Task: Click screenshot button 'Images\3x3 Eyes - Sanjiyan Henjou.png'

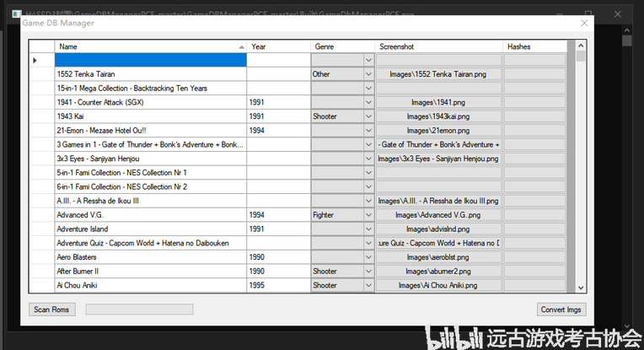Action: pyautogui.click(x=438, y=159)
